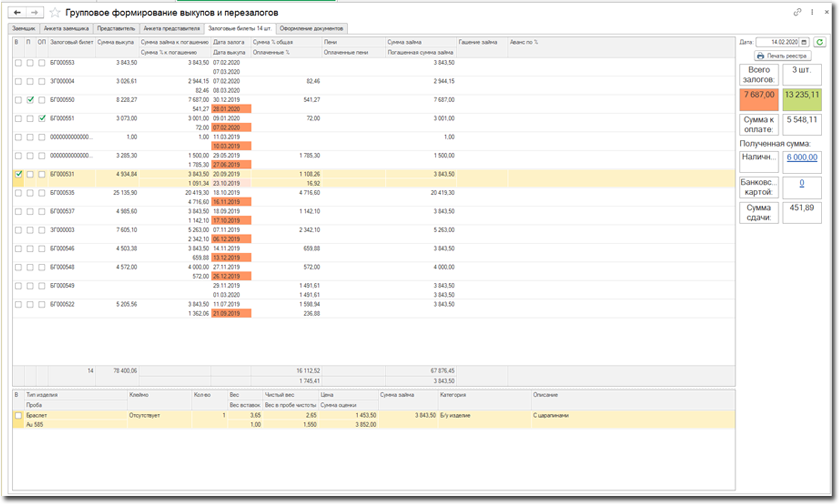
Task: Uncheck the П checkbox for ticket БГ000550
Action: (x=30, y=100)
